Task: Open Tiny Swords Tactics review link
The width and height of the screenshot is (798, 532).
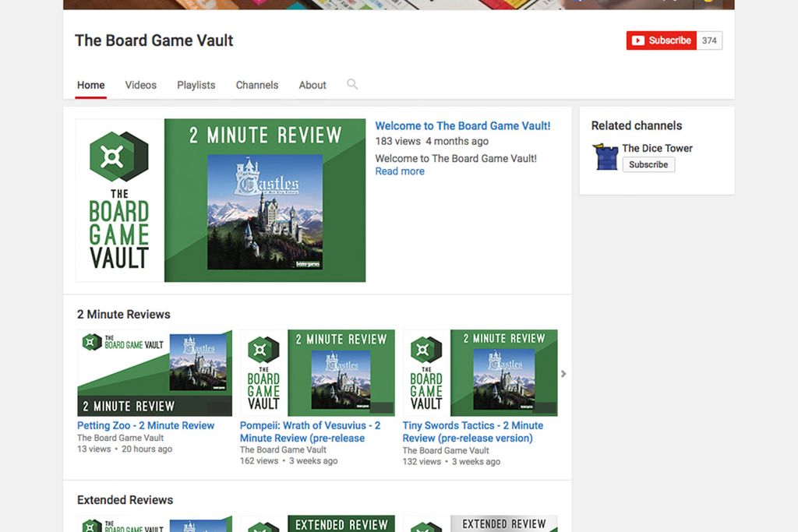Action: 473,432
